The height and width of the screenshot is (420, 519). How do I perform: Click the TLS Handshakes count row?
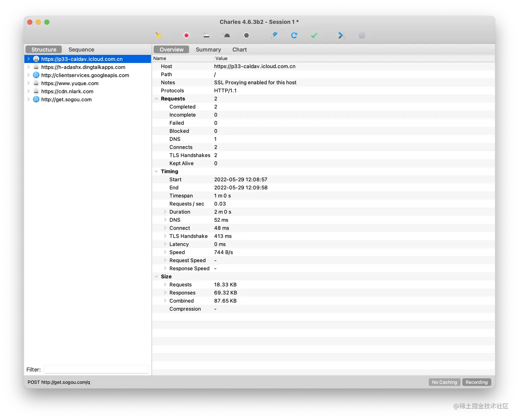click(x=323, y=155)
